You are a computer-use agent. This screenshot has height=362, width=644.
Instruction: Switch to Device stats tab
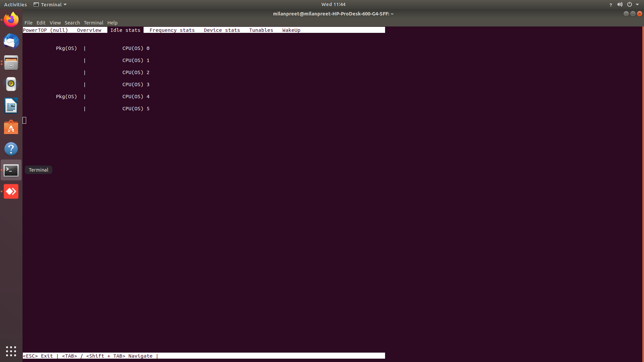222,30
